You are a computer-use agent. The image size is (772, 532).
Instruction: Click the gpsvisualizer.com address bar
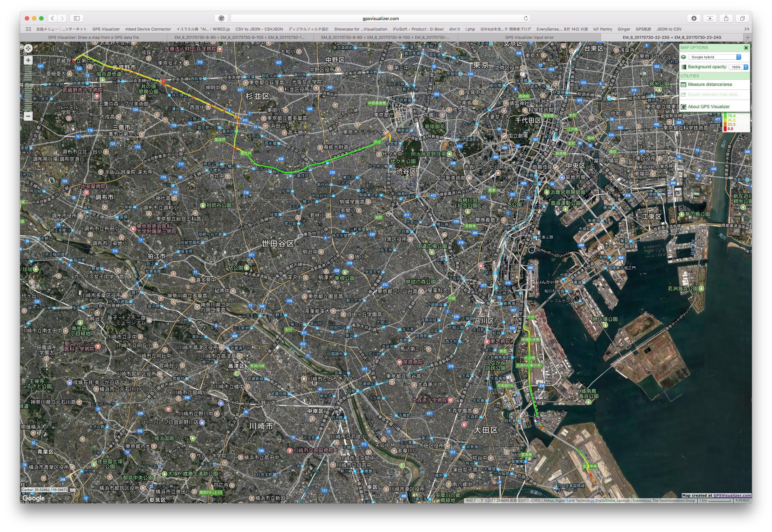pyautogui.click(x=380, y=18)
